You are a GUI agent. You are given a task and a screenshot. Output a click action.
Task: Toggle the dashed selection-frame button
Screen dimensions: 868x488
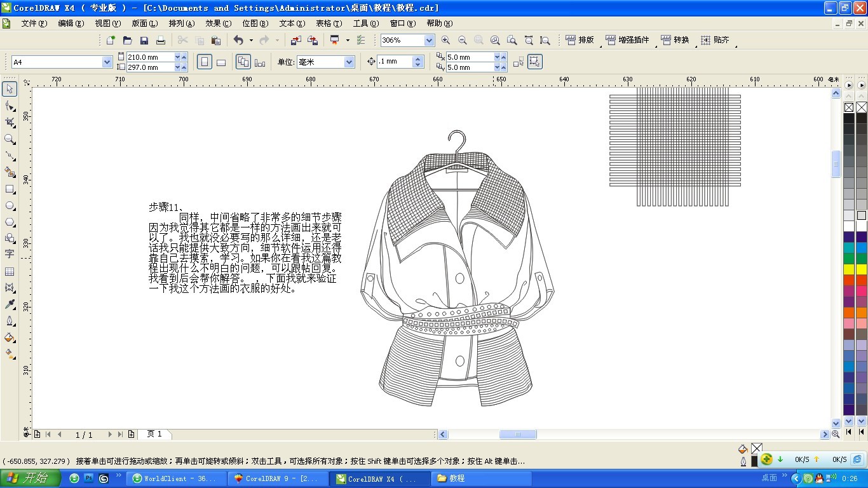[519, 62]
